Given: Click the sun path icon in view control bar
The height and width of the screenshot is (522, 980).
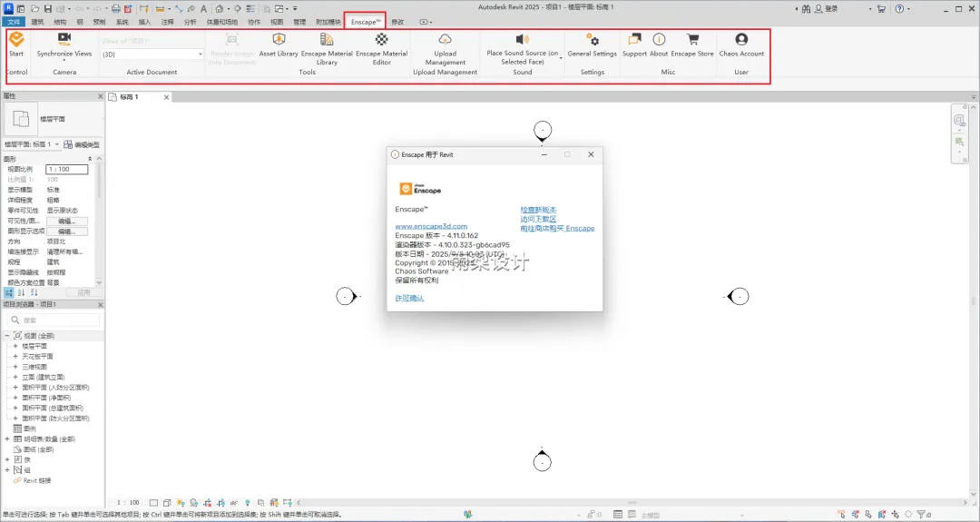Looking at the screenshot, I should point(181,503).
